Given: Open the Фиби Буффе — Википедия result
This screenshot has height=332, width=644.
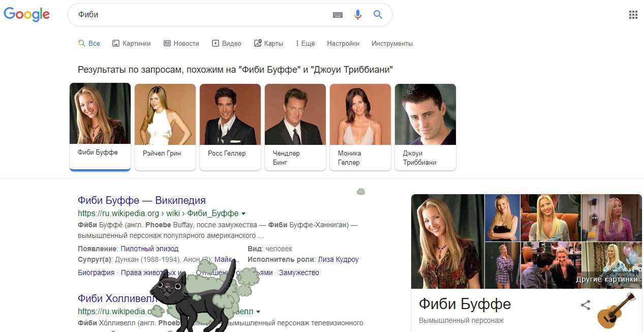Looking at the screenshot, I should point(142,200).
